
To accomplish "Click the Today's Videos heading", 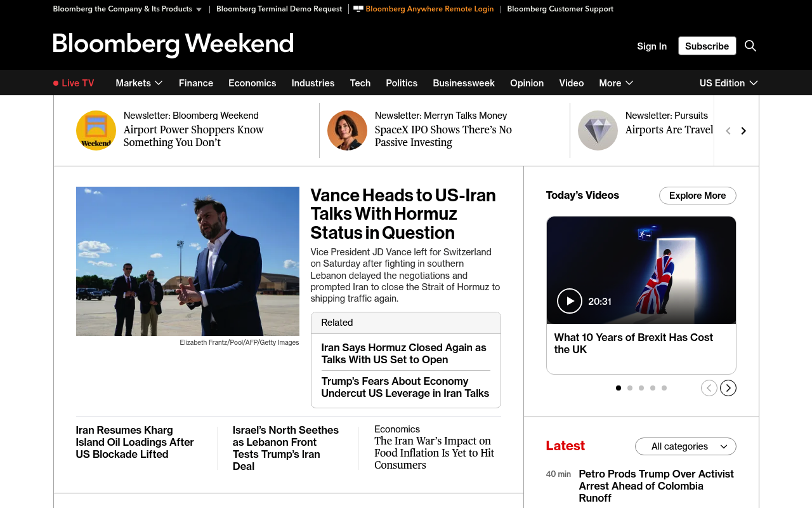I will [582, 196].
